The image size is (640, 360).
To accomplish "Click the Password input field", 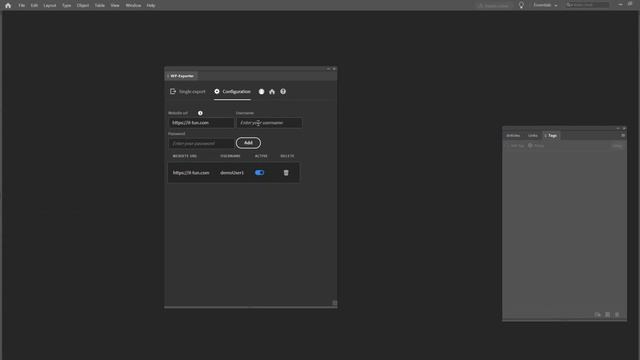I will (201, 143).
